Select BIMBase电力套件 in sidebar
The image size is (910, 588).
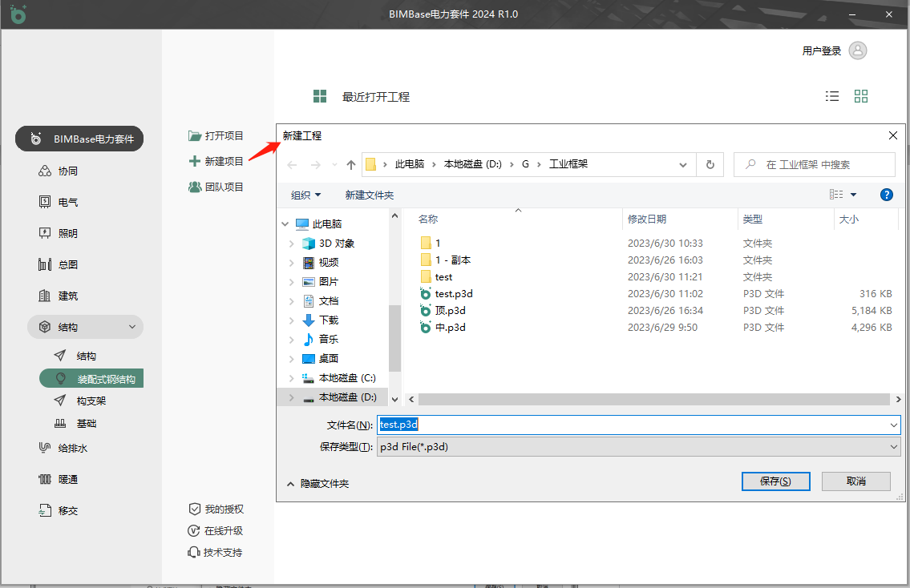[x=79, y=139]
